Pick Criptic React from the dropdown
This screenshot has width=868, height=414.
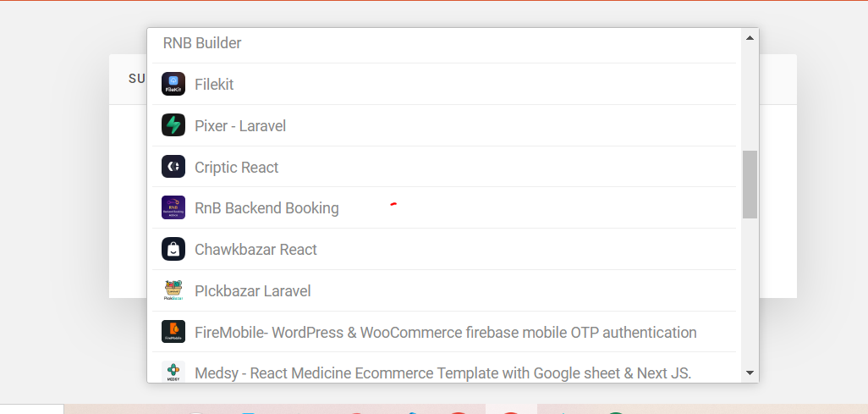pos(444,167)
